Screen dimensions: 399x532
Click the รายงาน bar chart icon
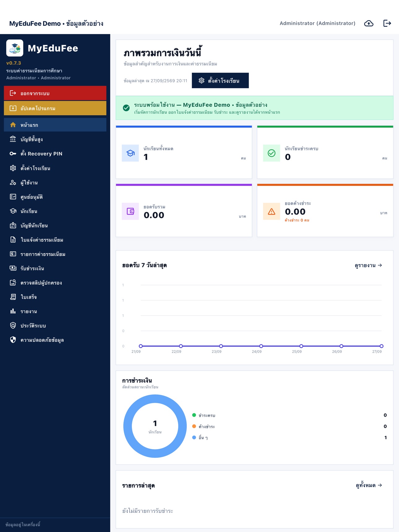(13, 311)
